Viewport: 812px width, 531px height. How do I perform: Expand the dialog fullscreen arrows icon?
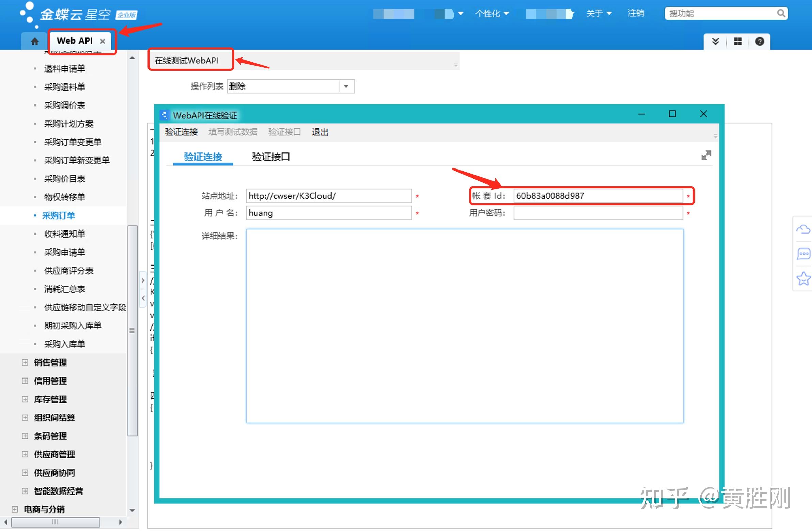pos(706,156)
